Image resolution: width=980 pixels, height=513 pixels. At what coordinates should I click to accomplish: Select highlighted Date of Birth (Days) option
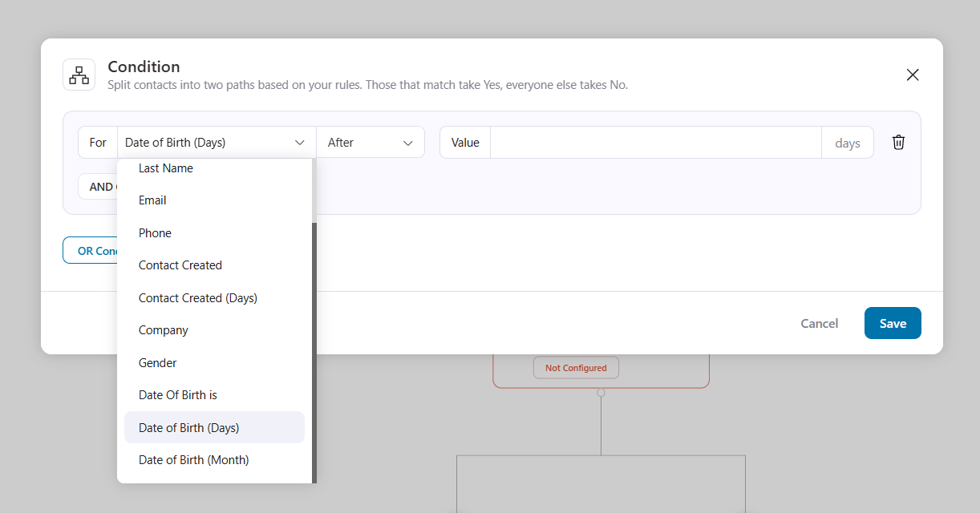[x=214, y=428]
